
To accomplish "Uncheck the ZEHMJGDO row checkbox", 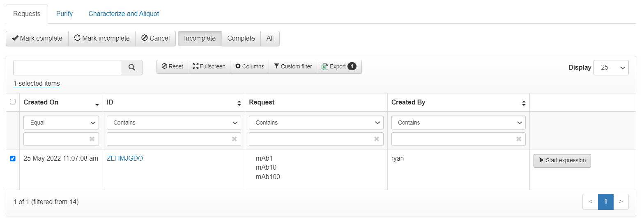I will pos(13,159).
